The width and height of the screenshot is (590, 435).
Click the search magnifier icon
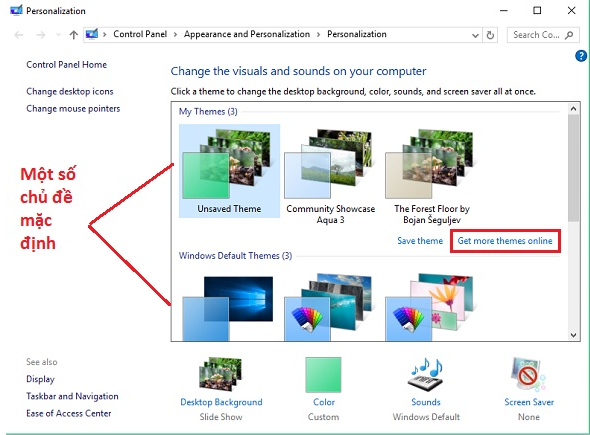(569, 35)
